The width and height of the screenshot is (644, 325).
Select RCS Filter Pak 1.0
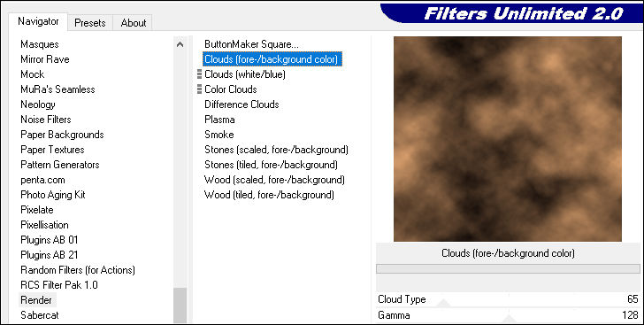[x=59, y=284]
